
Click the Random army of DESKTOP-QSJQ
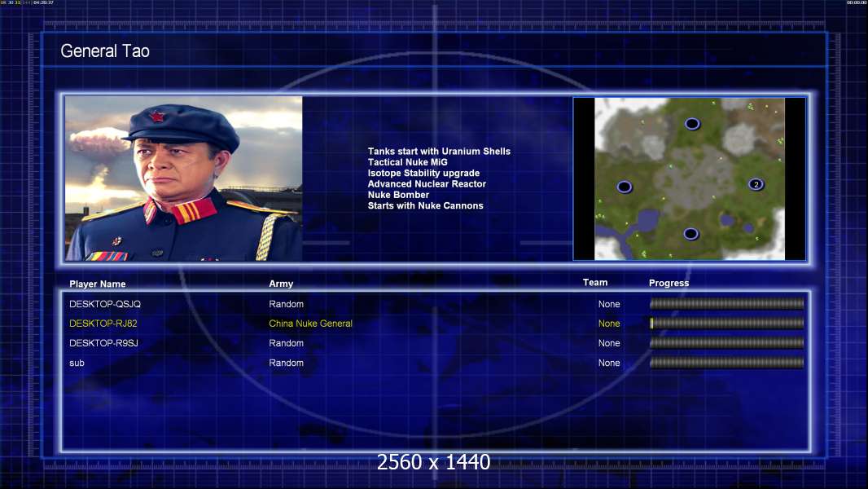[x=286, y=304]
